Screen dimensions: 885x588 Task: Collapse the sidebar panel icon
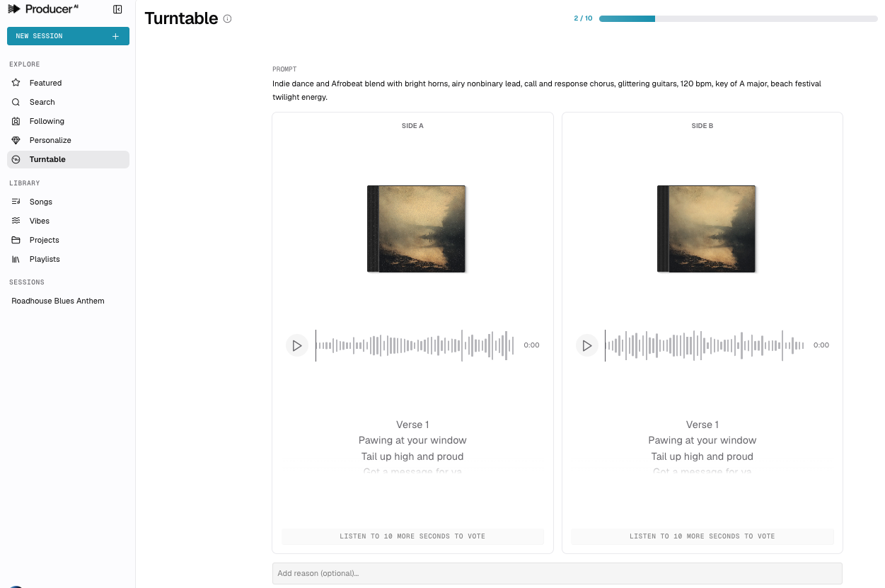(117, 9)
